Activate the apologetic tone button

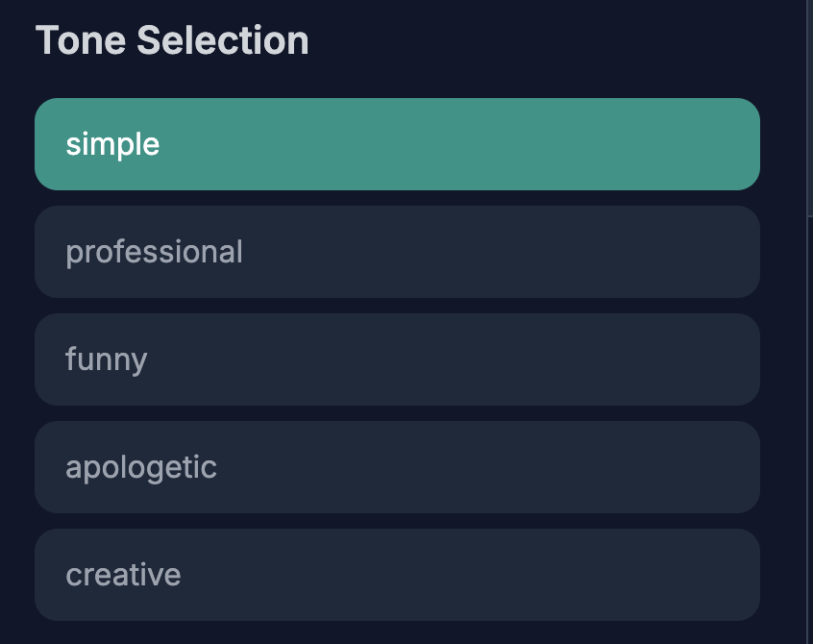pos(397,467)
